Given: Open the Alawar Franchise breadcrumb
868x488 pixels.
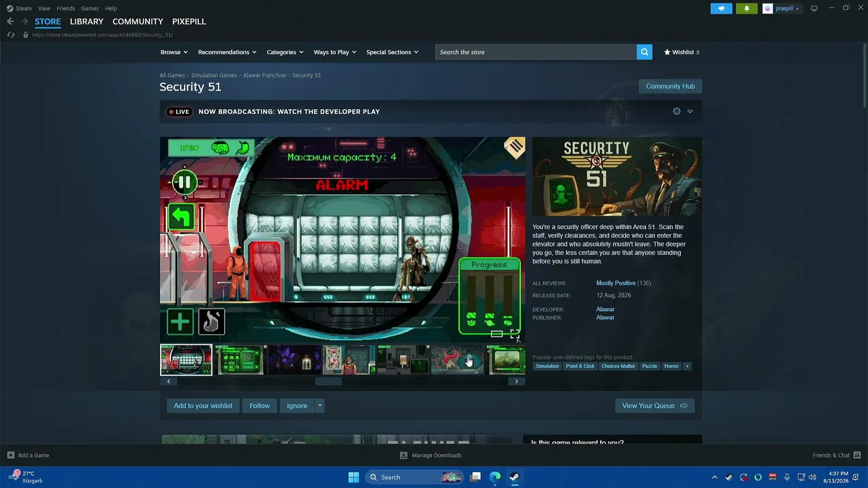Looking at the screenshot, I should (x=264, y=75).
